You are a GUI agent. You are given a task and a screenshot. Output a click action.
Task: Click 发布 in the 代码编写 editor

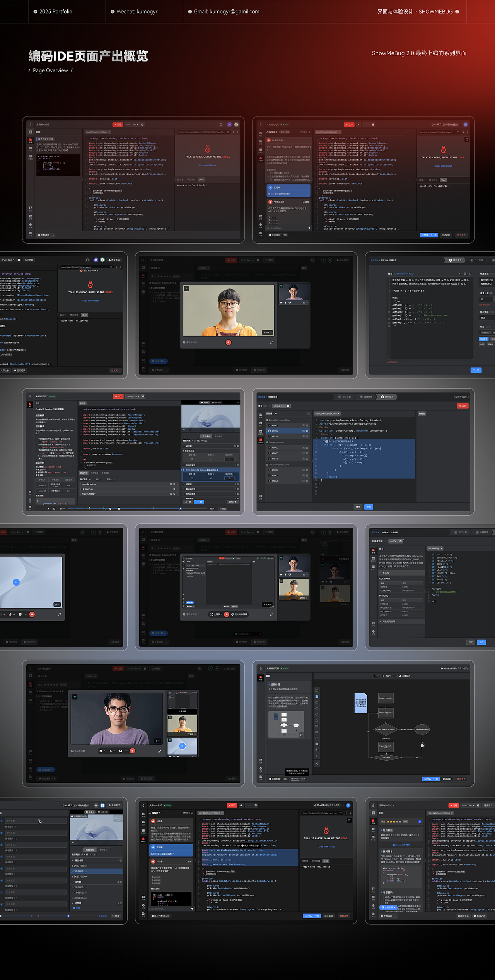(369, 507)
